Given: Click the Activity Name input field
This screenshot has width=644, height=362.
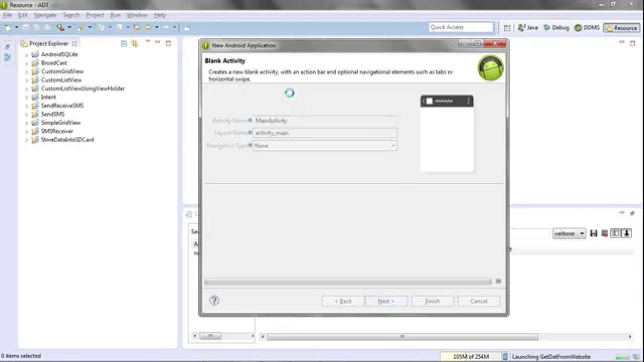Looking at the screenshot, I should click(x=325, y=121).
